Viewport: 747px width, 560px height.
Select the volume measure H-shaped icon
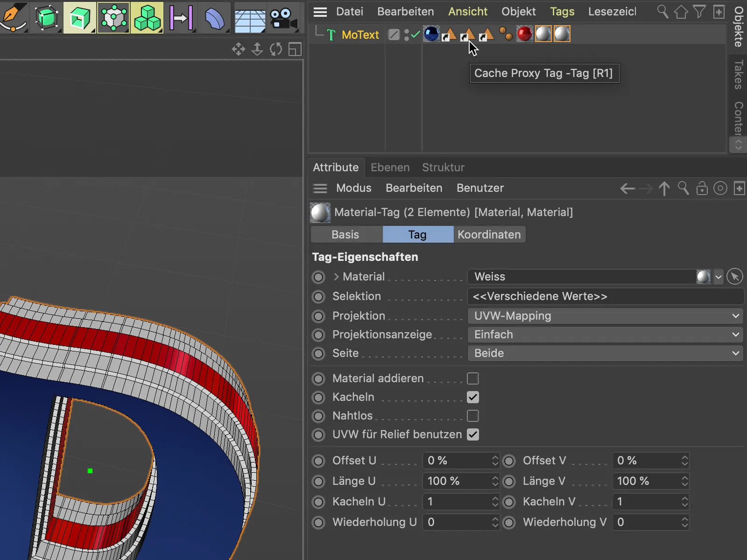tap(181, 18)
